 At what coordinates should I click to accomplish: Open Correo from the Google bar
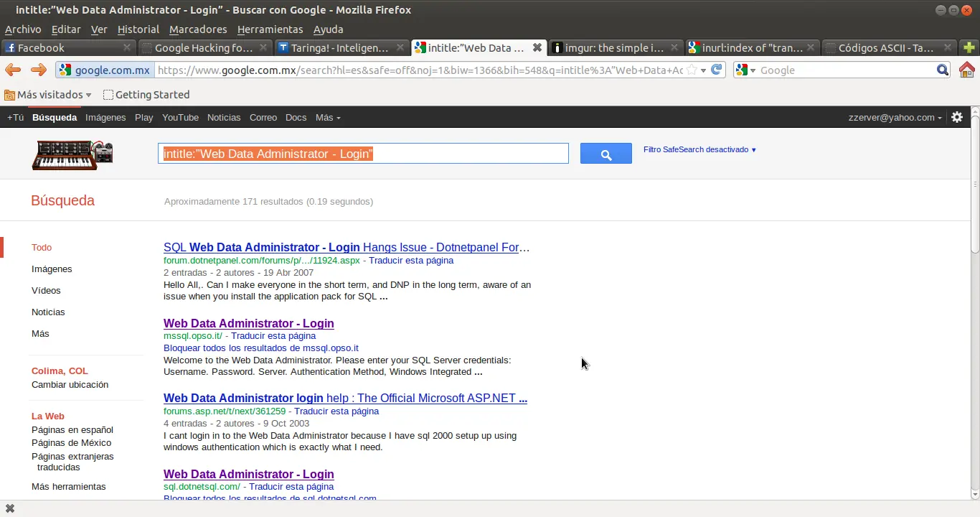click(263, 117)
